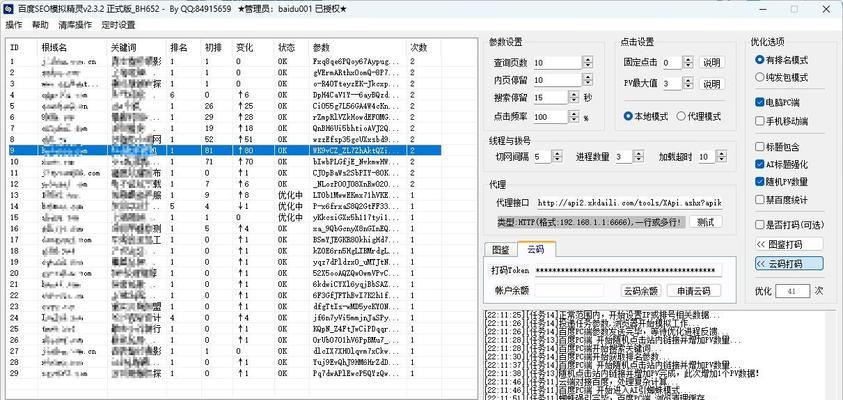Click the << 图鉴打码 button
This screenshot has height=400, width=843.
click(789, 244)
